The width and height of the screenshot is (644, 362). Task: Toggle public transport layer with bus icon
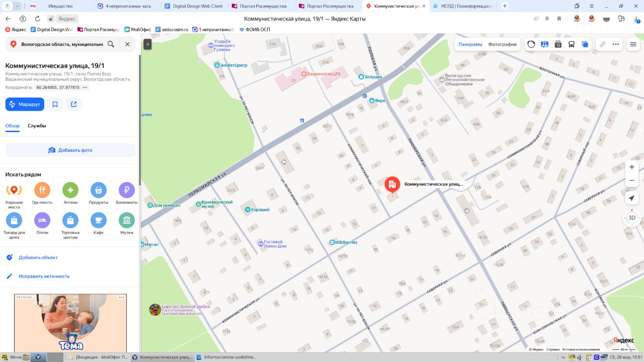(572, 44)
